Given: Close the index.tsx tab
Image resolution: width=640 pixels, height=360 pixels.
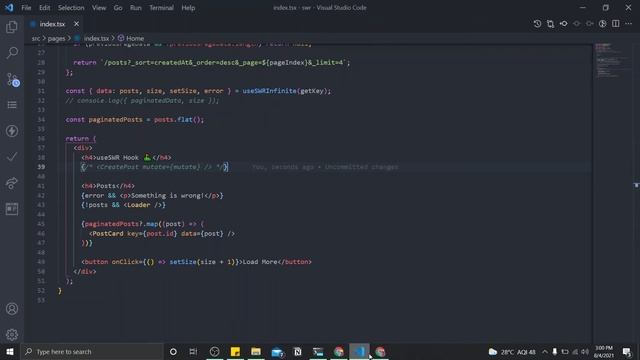Looking at the screenshot, I should 76,24.
